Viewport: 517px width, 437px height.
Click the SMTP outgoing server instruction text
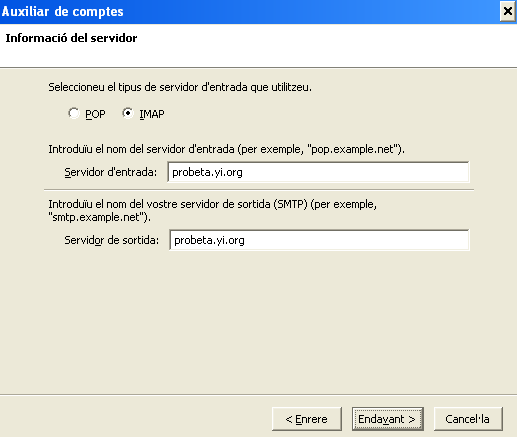pyautogui.click(x=213, y=210)
